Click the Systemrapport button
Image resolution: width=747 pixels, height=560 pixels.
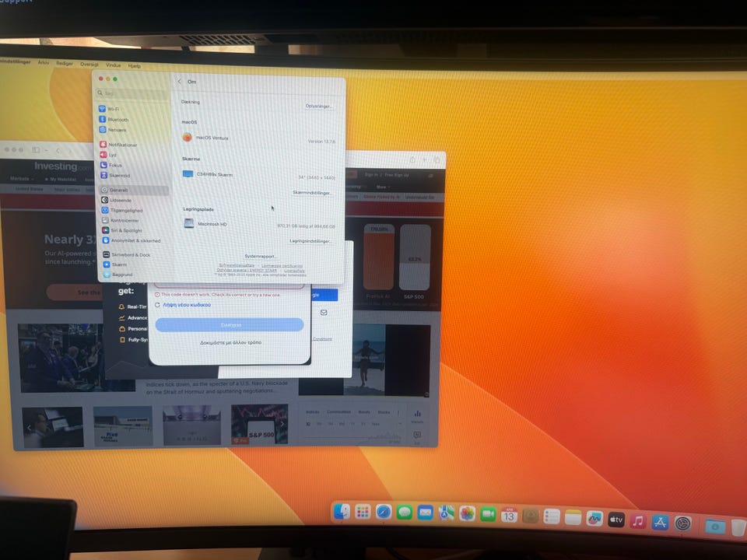[260, 256]
